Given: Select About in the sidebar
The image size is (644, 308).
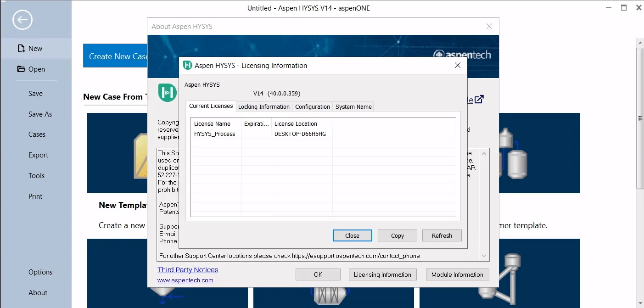Looking at the screenshot, I should pyautogui.click(x=38, y=293).
